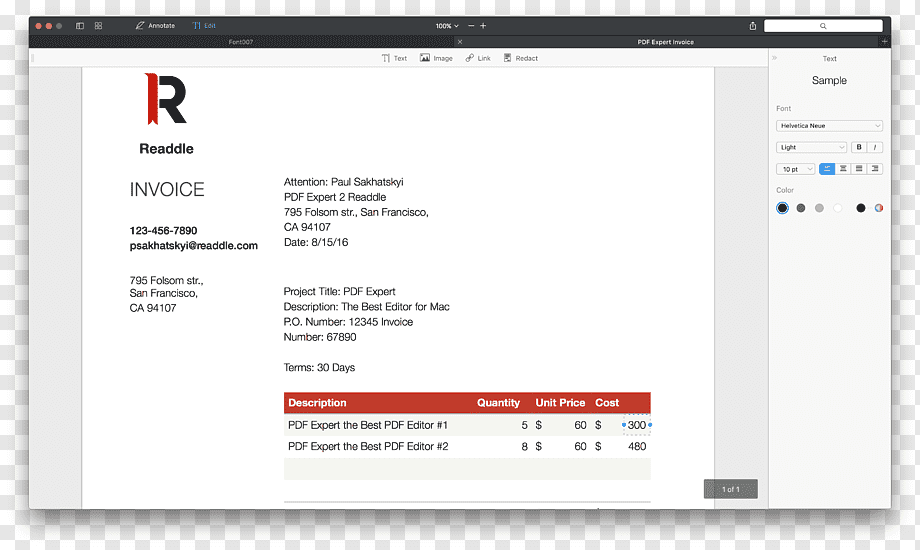
Task: Click the quantity 8 cell in row #2
Action: pos(524,447)
